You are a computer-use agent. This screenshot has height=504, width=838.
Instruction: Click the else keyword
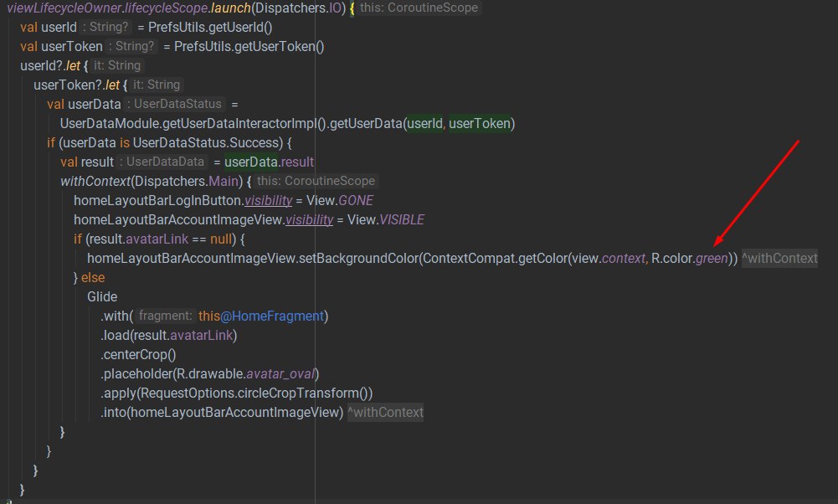pyautogui.click(x=93, y=277)
